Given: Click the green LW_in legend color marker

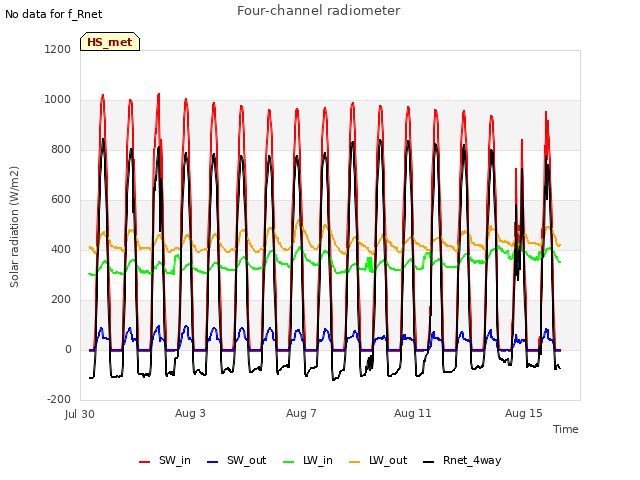Looking at the screenshot, I should pyautogui.click(x=289, y=462).
